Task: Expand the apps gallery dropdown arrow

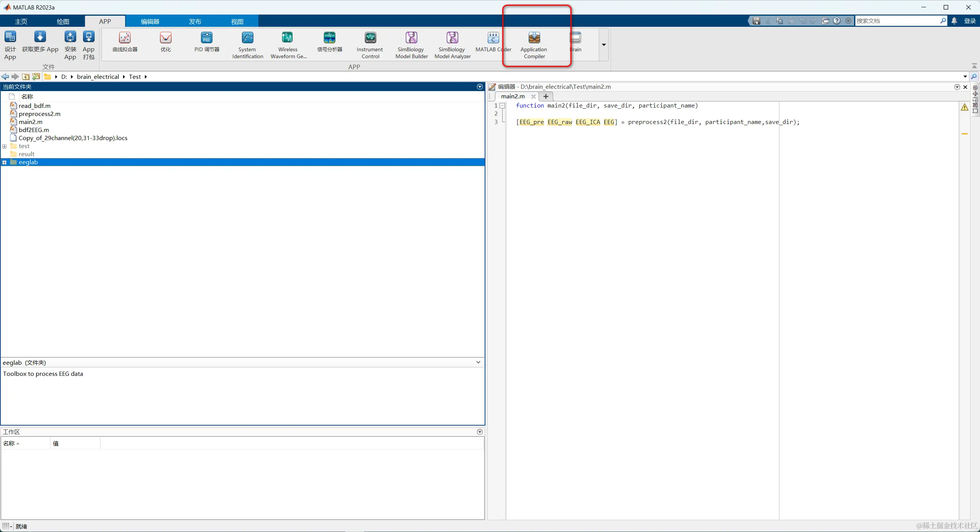Action: [604, 45]
